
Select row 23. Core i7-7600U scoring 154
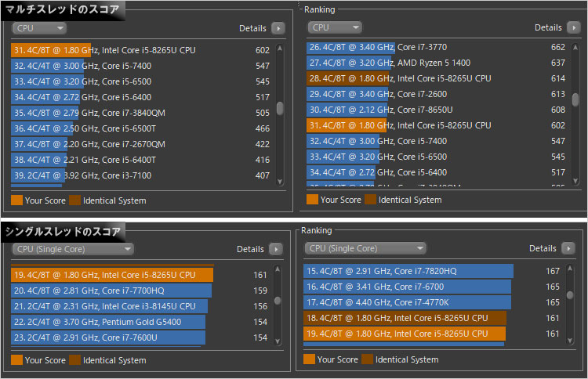(140, 337)
